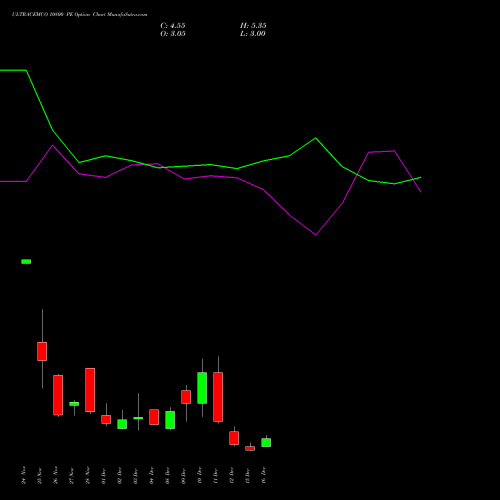Select the 26 Nov date label on axis

[x=56, y=475]
